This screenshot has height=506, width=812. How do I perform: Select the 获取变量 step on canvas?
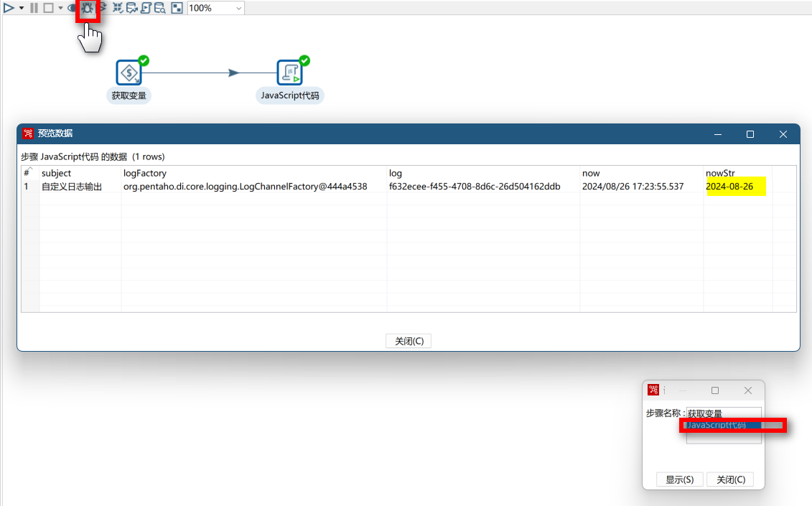129,72
